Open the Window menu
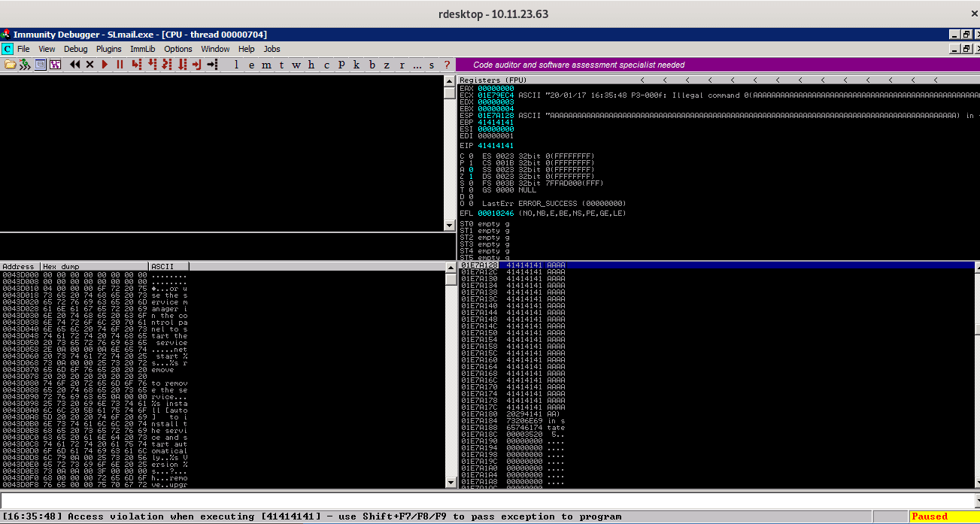 [215, 49]
